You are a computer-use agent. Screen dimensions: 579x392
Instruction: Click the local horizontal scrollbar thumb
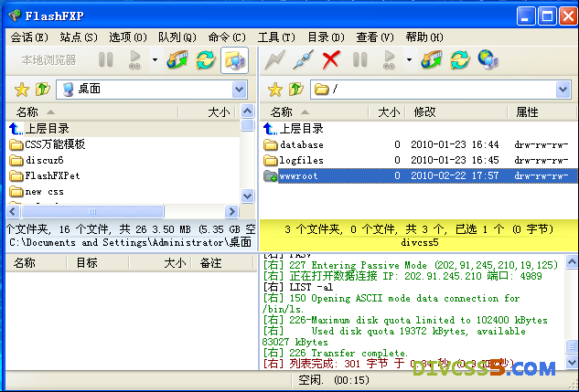coord(92,212)
